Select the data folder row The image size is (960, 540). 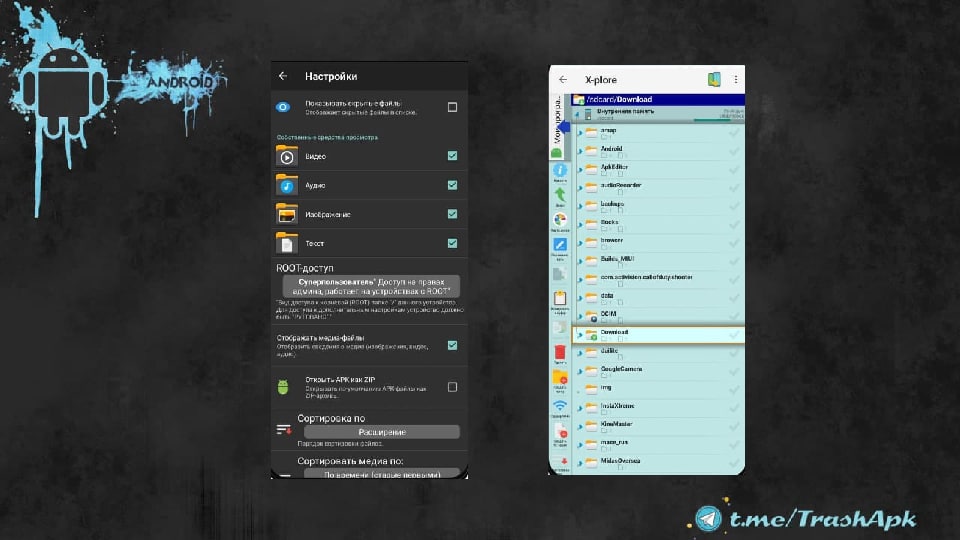tap(658, 298)
